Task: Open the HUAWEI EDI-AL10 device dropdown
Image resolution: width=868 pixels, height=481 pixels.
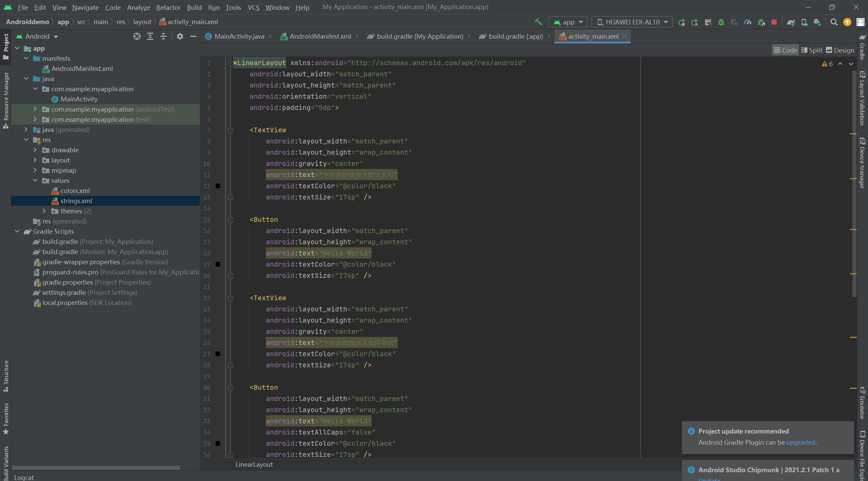Action: [x=632, y=22]
